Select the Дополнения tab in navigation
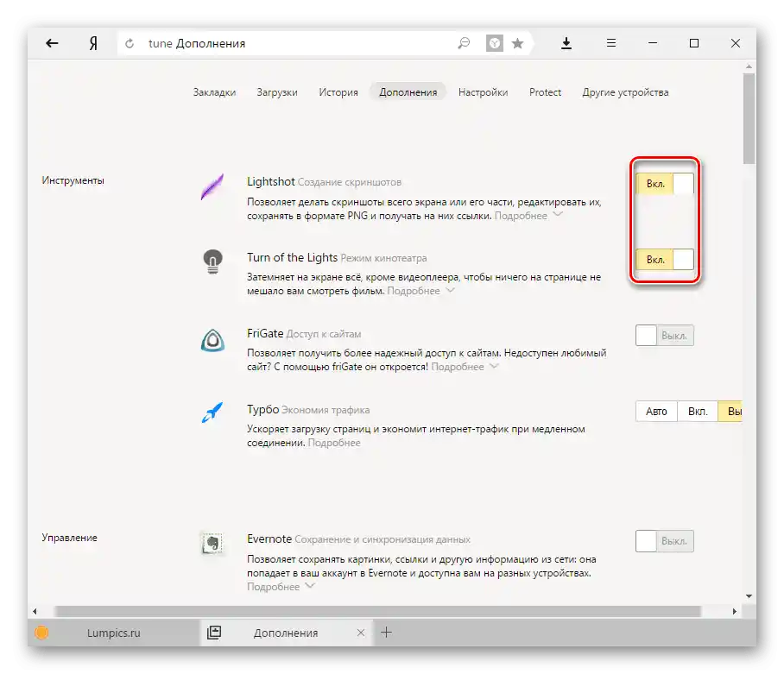 coord(408,92)
